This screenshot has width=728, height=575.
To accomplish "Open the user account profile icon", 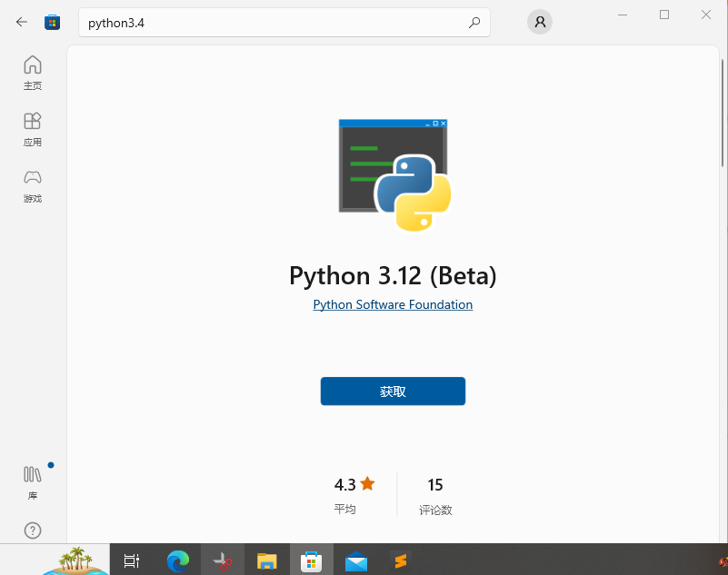I will tap(540, 22).
